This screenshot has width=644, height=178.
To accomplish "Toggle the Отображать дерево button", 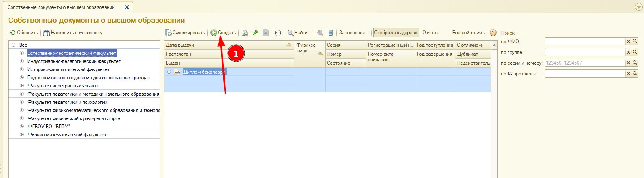I will [395, 33].
